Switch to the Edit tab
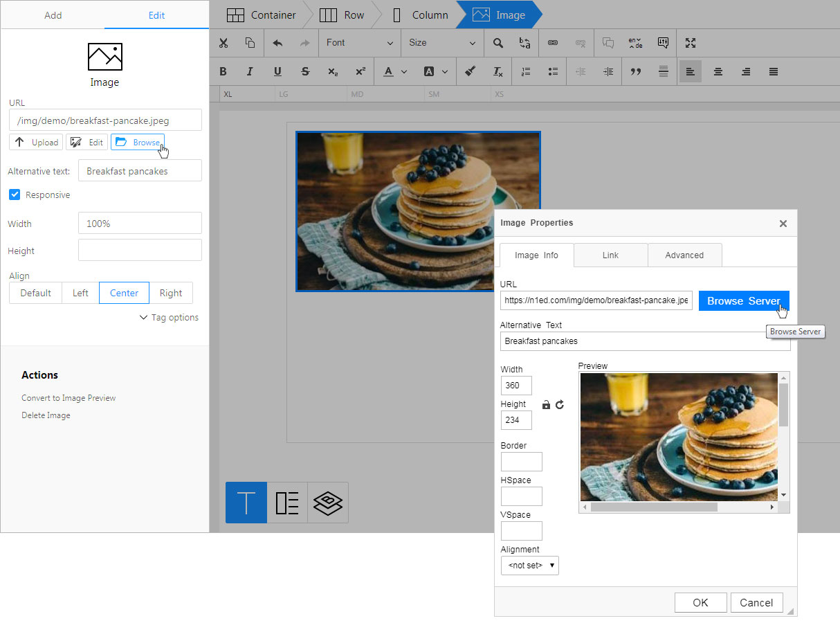 click(x=157, y=15)
